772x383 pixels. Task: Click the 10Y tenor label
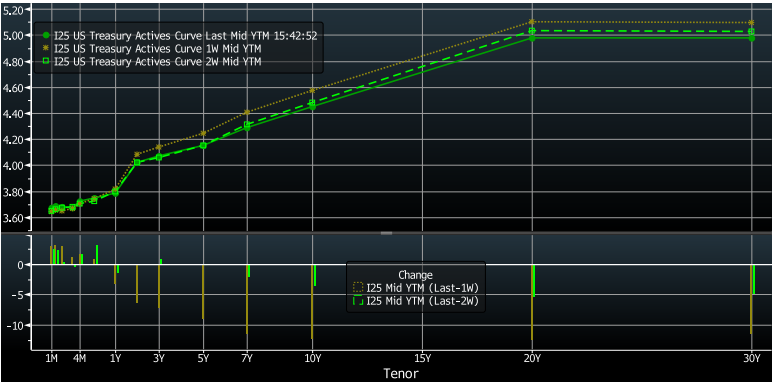tap(312, 358)
